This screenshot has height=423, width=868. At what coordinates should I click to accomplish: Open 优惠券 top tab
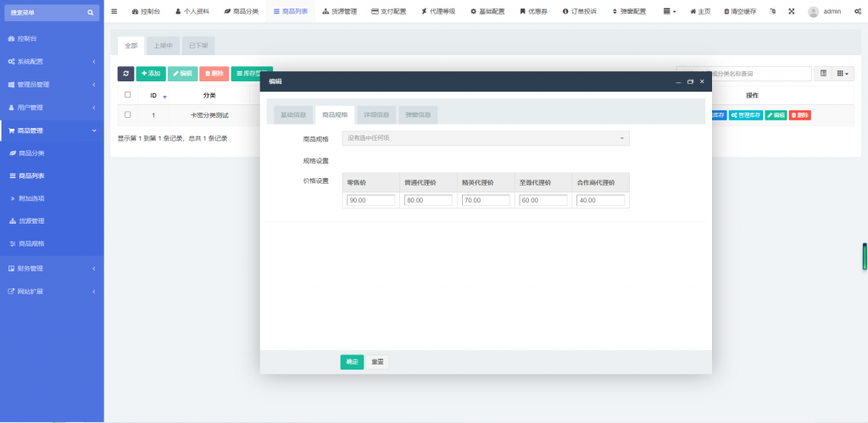(x=534, y=11)
